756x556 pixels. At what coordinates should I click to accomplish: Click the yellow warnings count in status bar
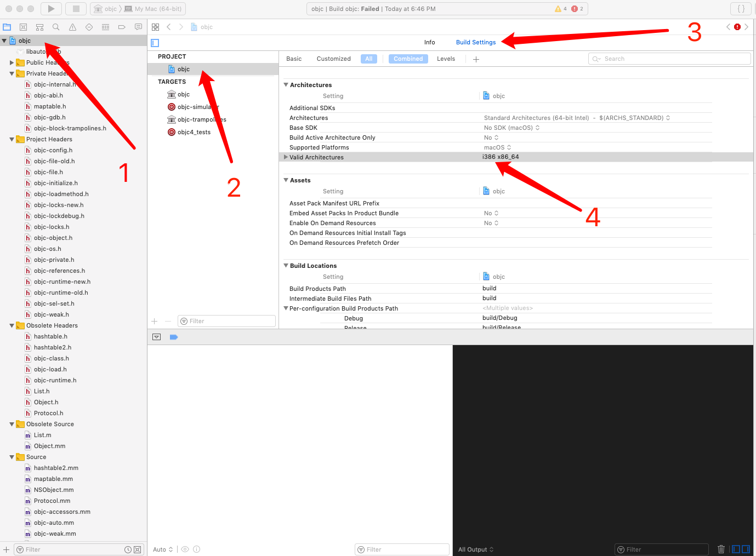click(x=561, y=9)
